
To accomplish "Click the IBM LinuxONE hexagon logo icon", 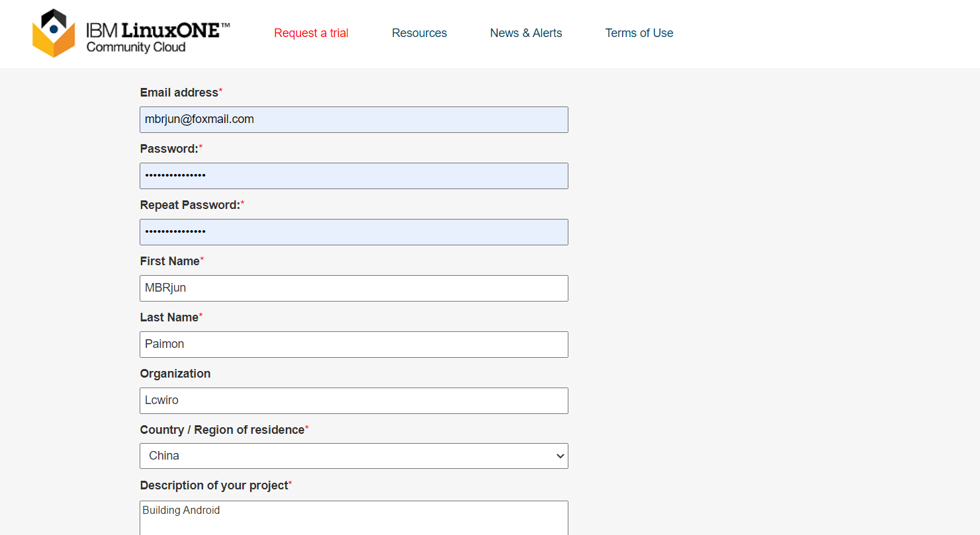I will [54, 33].
